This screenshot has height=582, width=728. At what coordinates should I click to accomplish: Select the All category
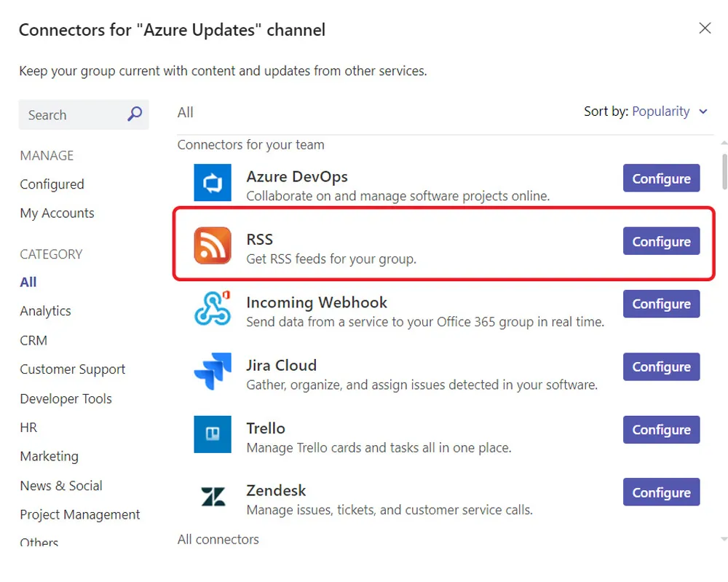coord(28,282)
